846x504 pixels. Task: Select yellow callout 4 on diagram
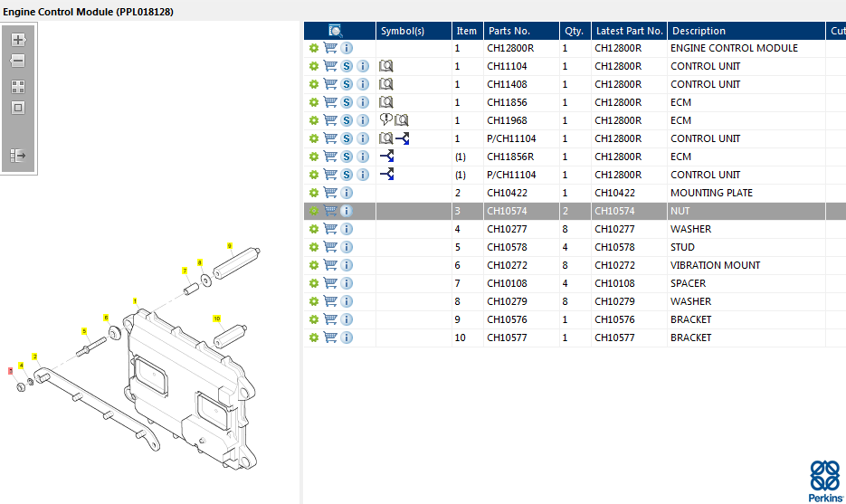tap(21, 366)
